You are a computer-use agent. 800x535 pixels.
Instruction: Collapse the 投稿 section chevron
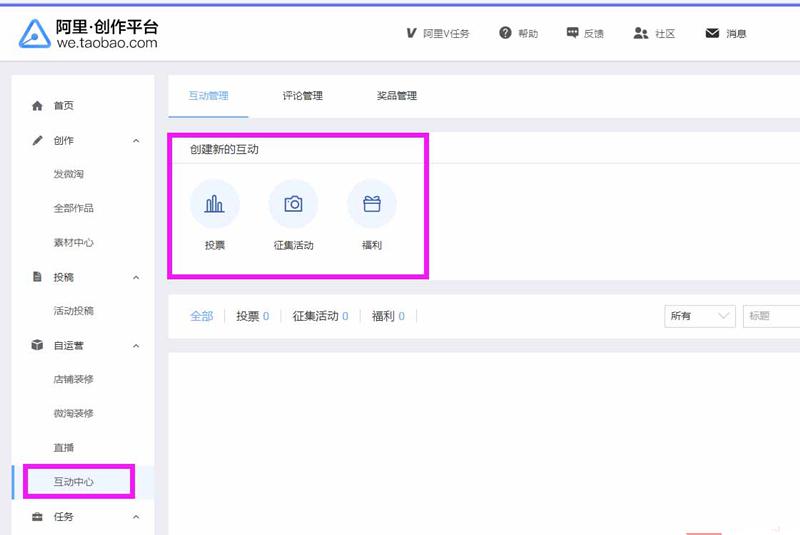click(136, 277)
